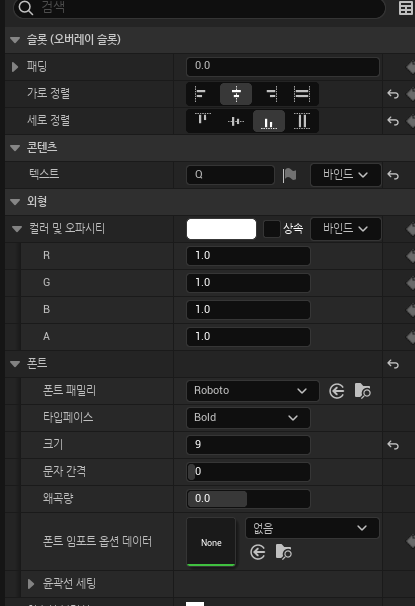Set vertical alignment to center
415x606 pixels.
236,121
